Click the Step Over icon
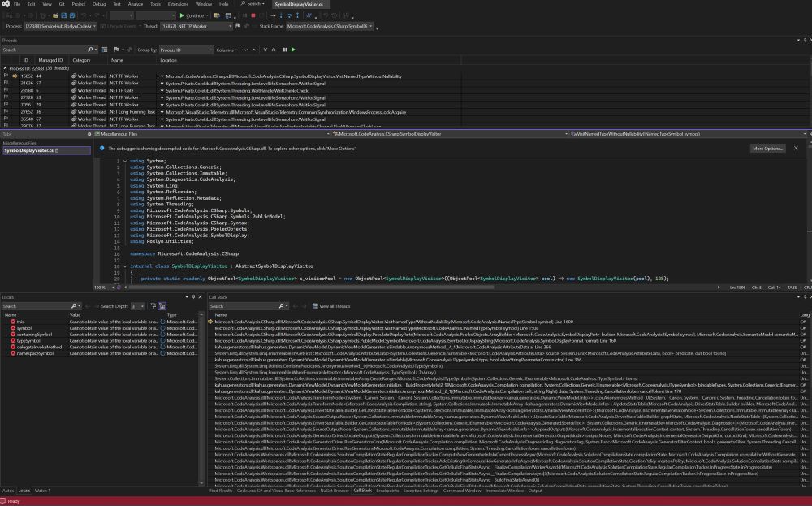 coord(290,15)
